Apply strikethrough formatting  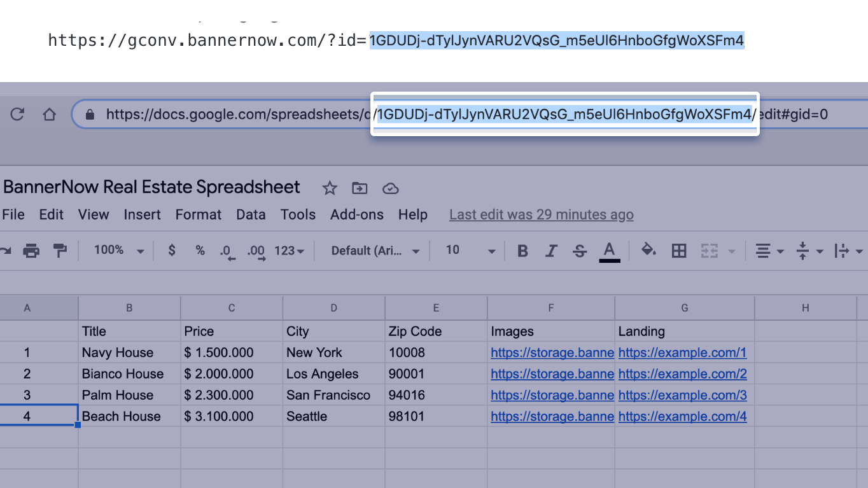[x=580, y=251]
